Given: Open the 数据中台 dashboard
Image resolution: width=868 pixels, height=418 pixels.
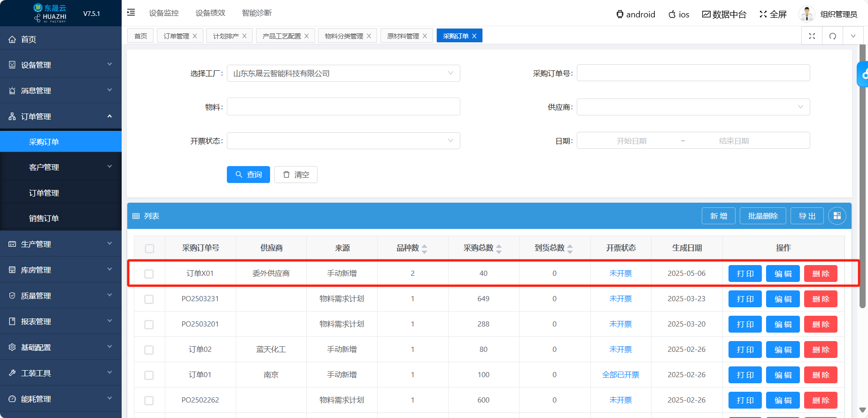Looking at the screenshot, I should (724, 15).
